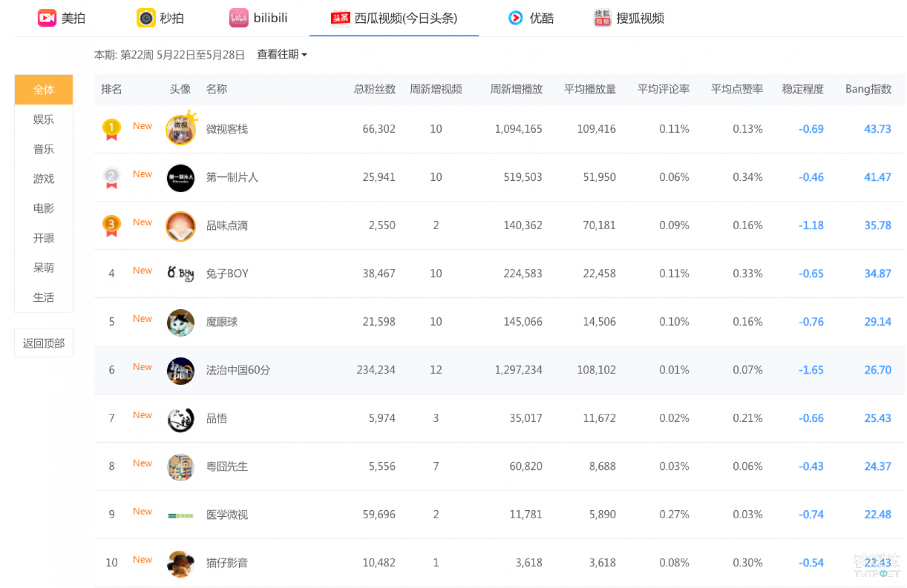Open 微视客栈 channel name link
The height and width of the screenshot is (588, 907).
227,129
